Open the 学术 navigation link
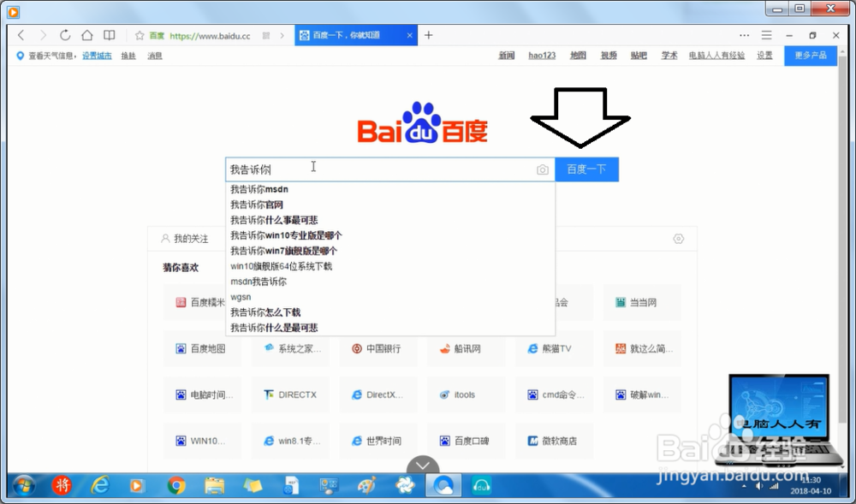 coord(669,56)
